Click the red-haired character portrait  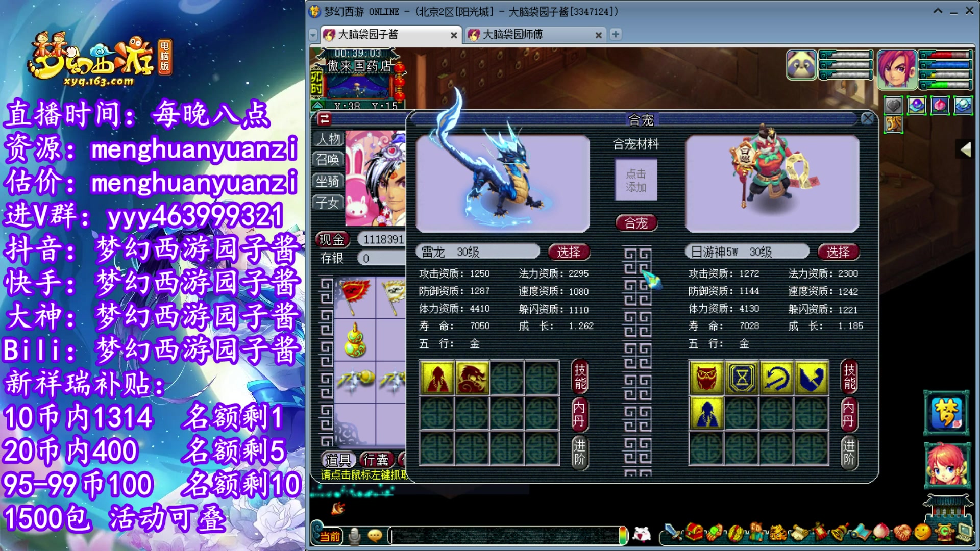tap(897, 69)
